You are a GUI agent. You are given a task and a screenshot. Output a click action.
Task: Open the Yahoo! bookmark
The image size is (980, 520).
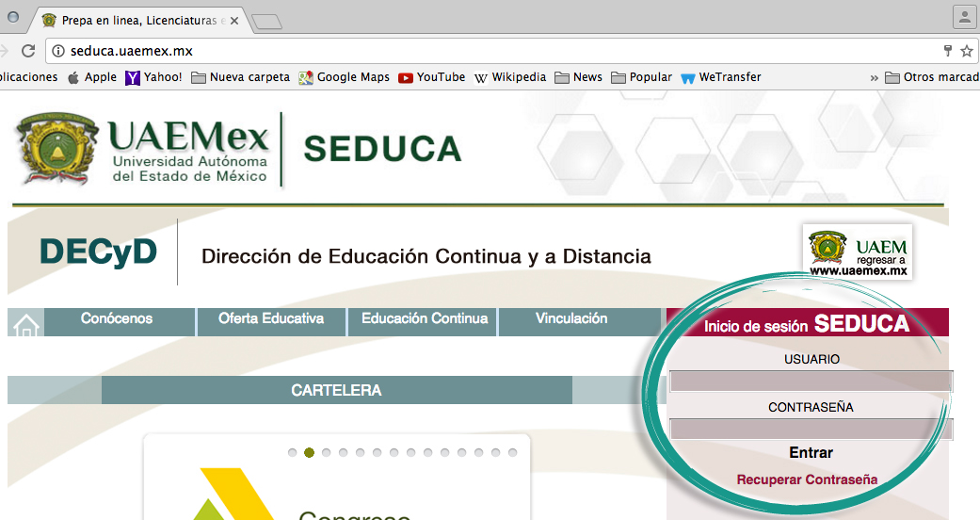[153, 77]
